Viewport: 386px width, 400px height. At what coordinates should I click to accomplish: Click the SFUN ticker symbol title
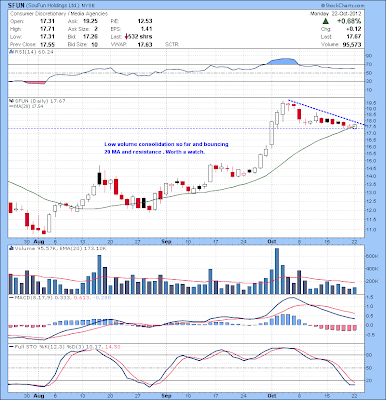click(15, 6)
